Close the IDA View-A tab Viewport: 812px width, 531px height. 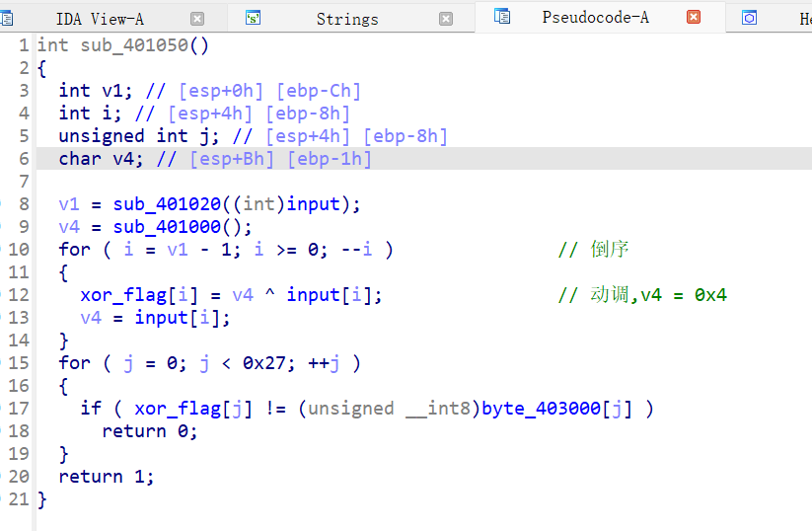pyautogui.click(x=197, y=18)
